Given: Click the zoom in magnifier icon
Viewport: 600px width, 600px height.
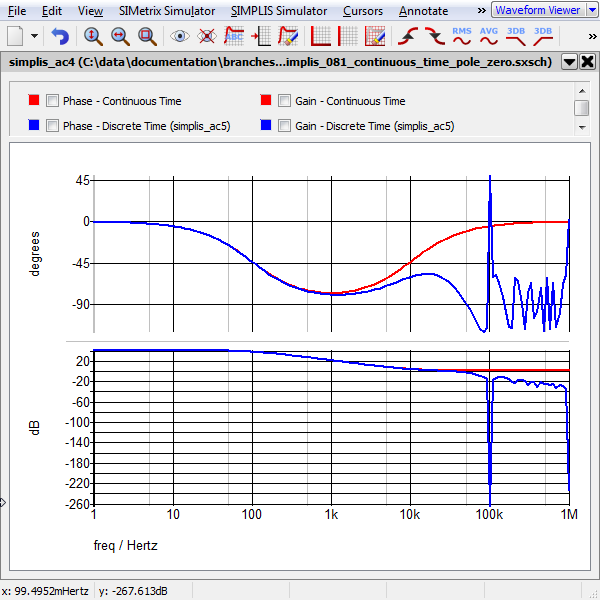Looking at the screenshot, I should pyautogui.click(x=93, y=36).
